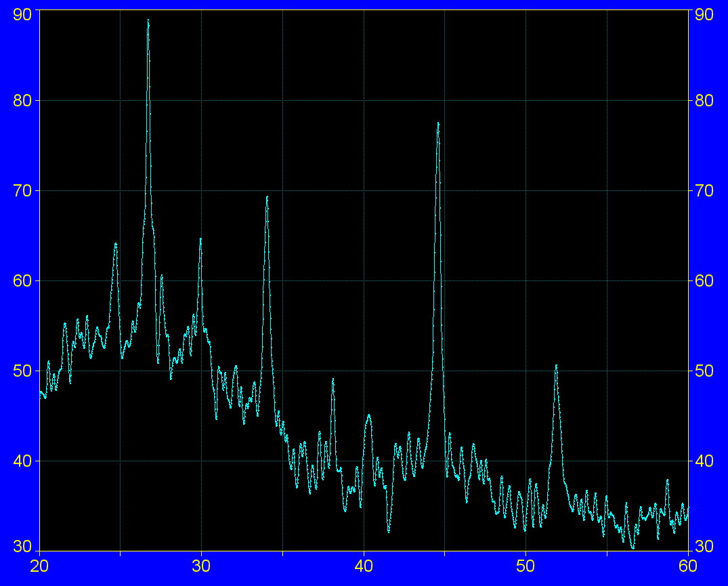Select the '30' label on bottom axis
Screen dimensions: 728x586
[201, 566]
